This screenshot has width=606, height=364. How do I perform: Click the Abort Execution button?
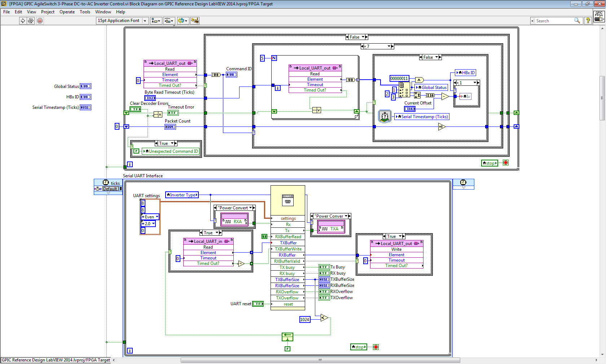pyautogui.click(x=40, y=21)
